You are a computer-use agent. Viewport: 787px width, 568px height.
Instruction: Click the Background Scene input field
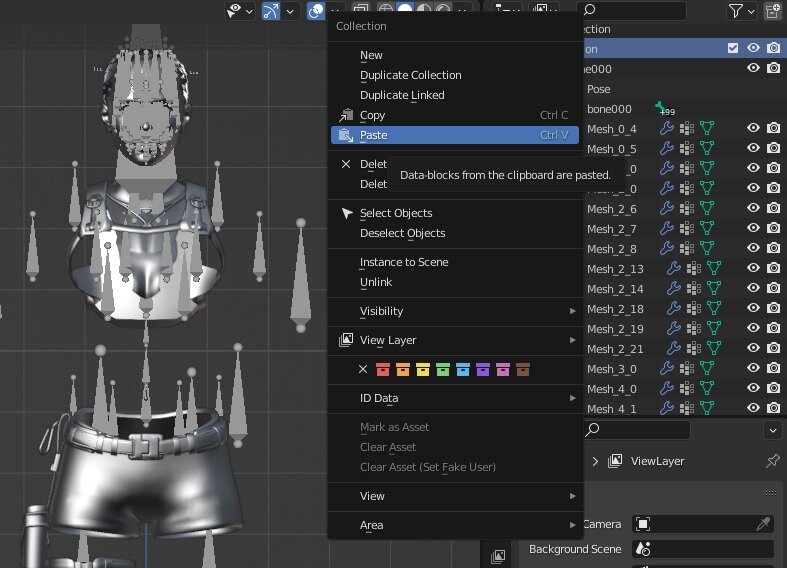tap(700, 549)
